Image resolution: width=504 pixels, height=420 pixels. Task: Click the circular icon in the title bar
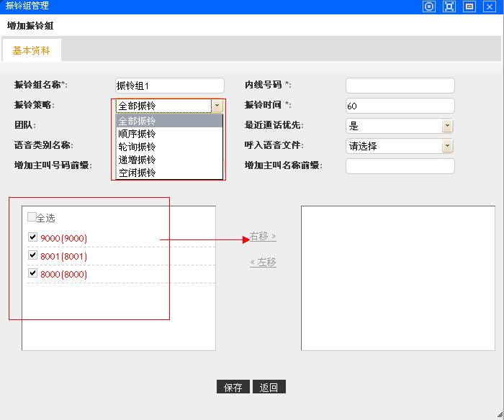point(429,6)
